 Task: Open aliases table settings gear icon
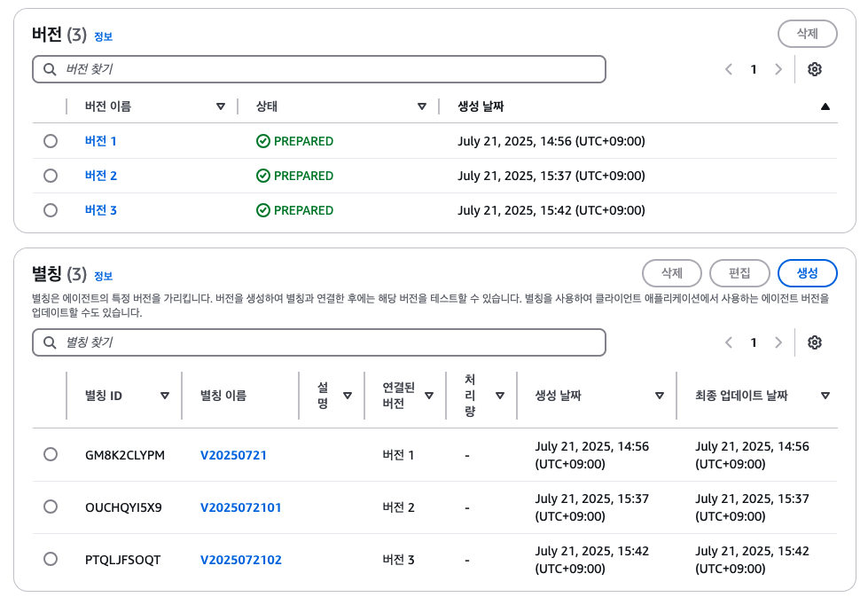(x=814, y=342)
